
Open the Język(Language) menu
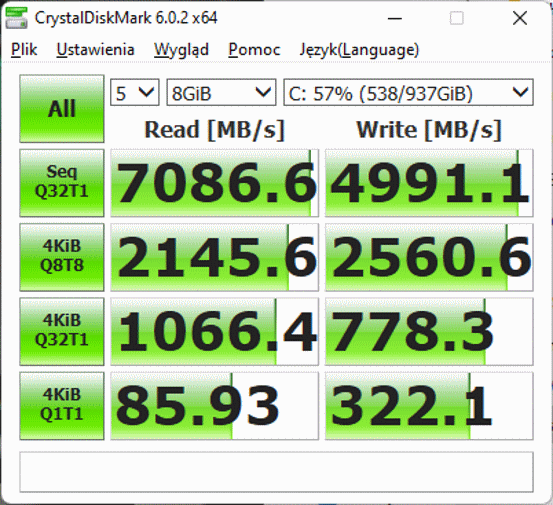click(359, 49)
